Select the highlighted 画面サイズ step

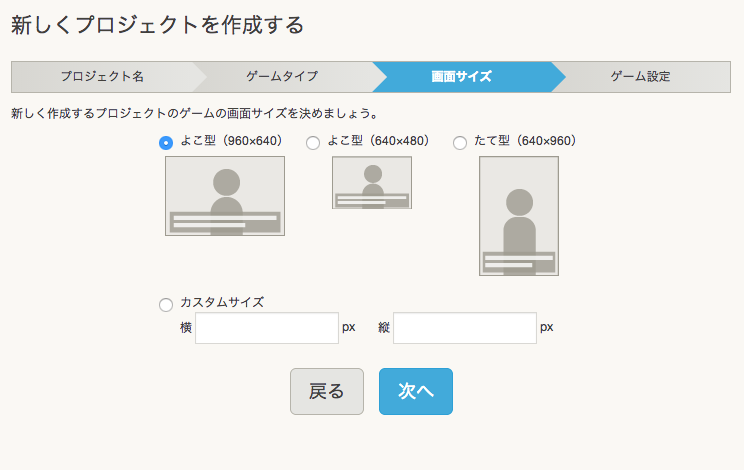[461, 76]
